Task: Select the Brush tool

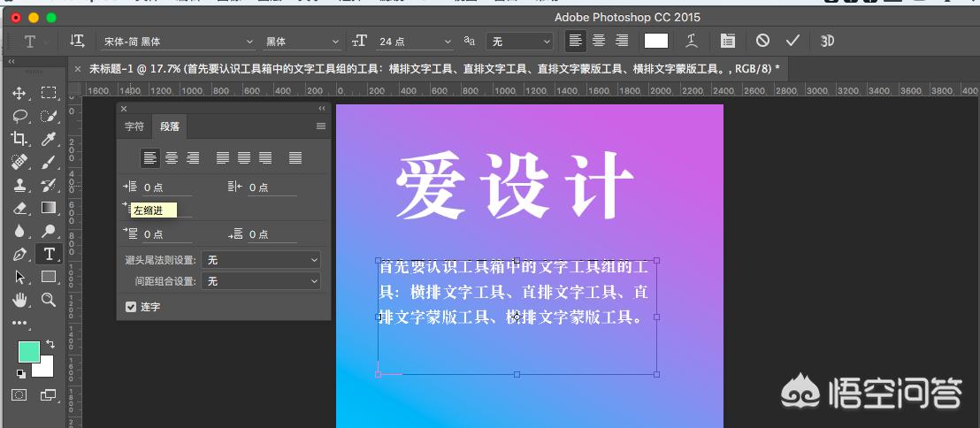Action: (x=49, y=163)
